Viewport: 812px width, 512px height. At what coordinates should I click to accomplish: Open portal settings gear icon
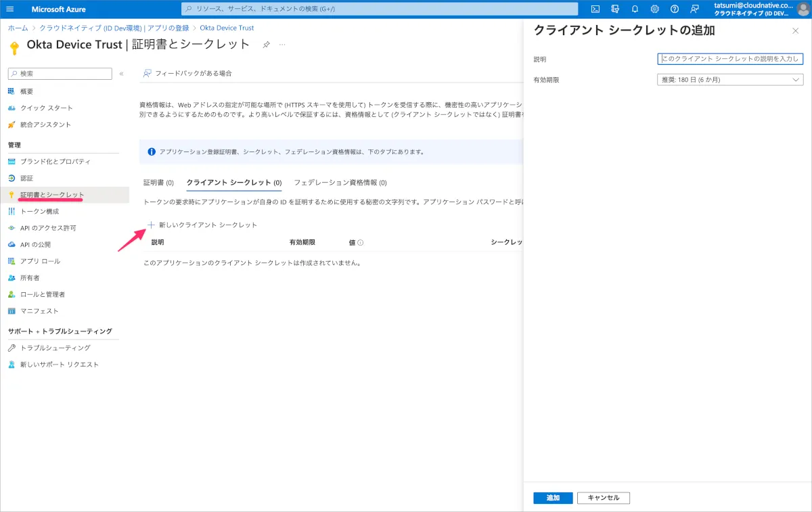654,9
